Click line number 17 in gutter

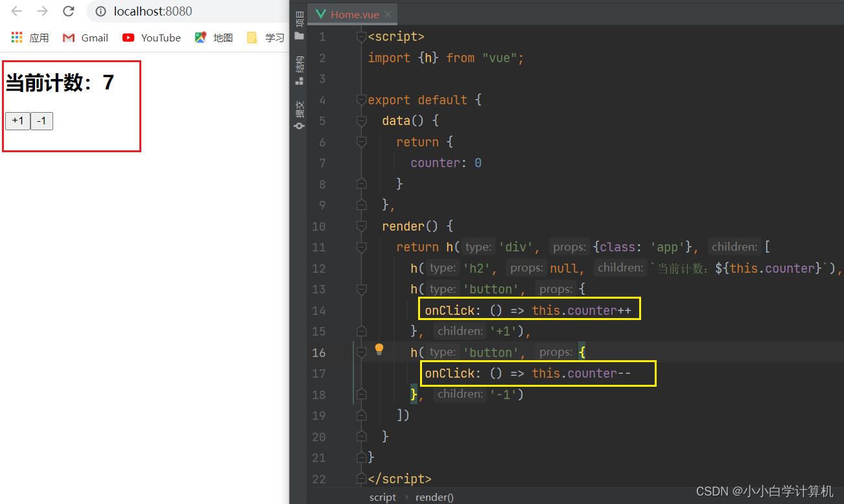tap(318, 374)
